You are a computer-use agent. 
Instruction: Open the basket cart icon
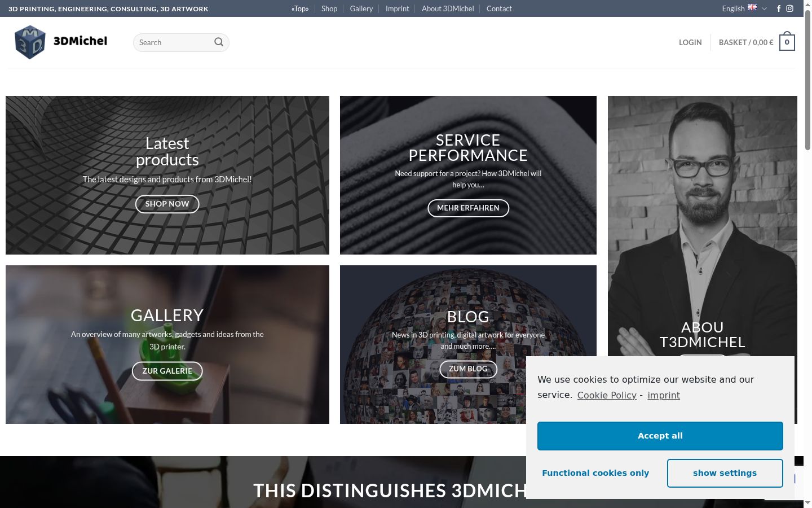787,42
